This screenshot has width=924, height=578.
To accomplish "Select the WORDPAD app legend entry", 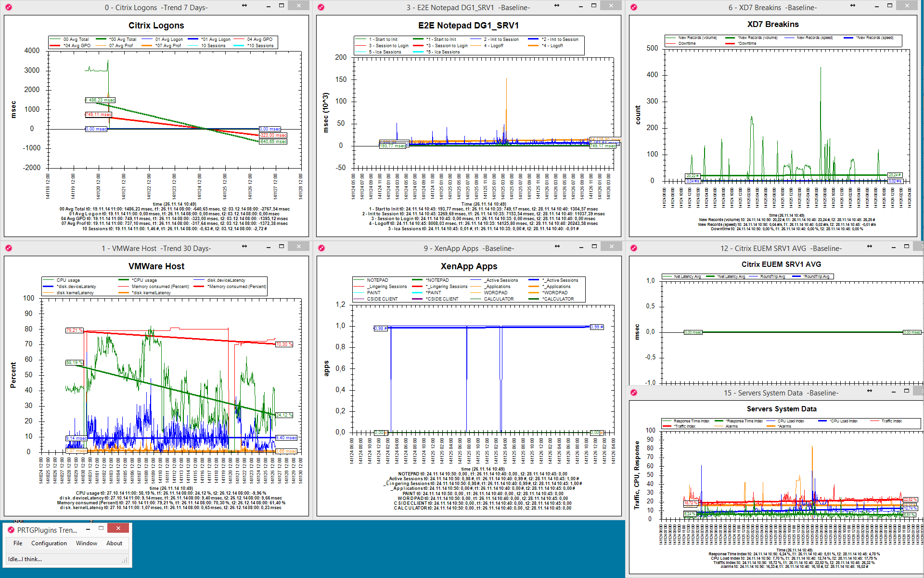I will (498, 294).
